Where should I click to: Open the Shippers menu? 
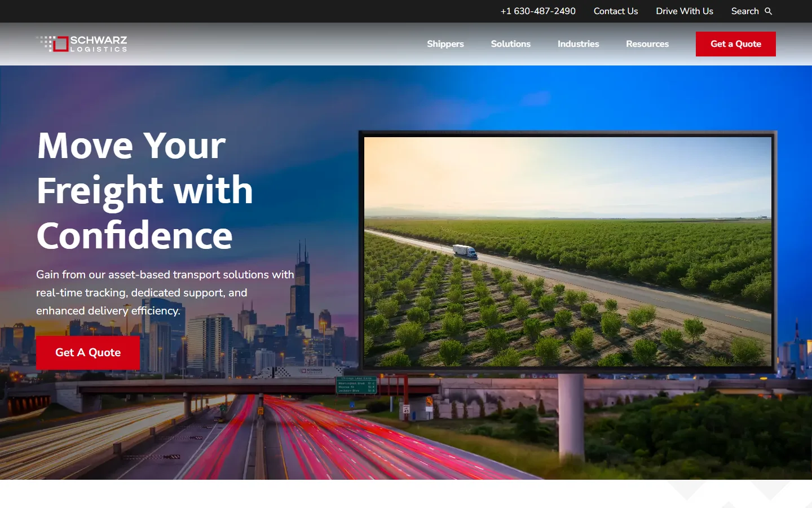pos(445,44)
